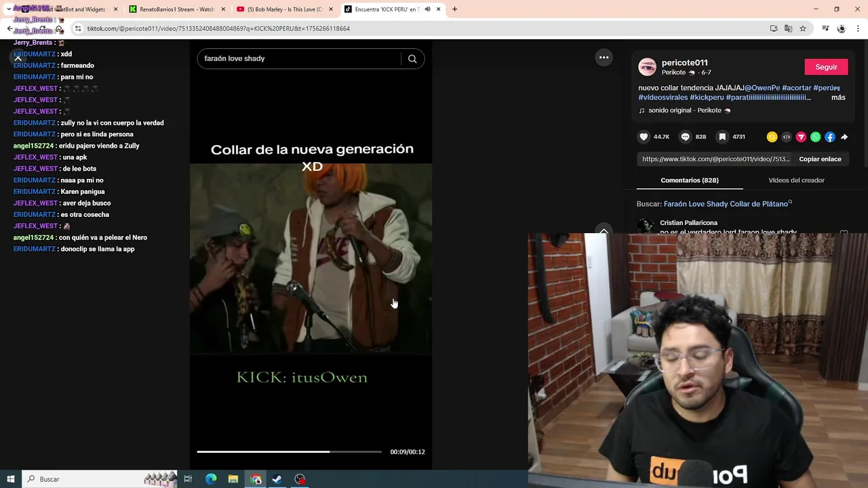
Task: Click chat message 'donoclip se llama la app'
Action: pyautogui.click(x=98, y=249)
